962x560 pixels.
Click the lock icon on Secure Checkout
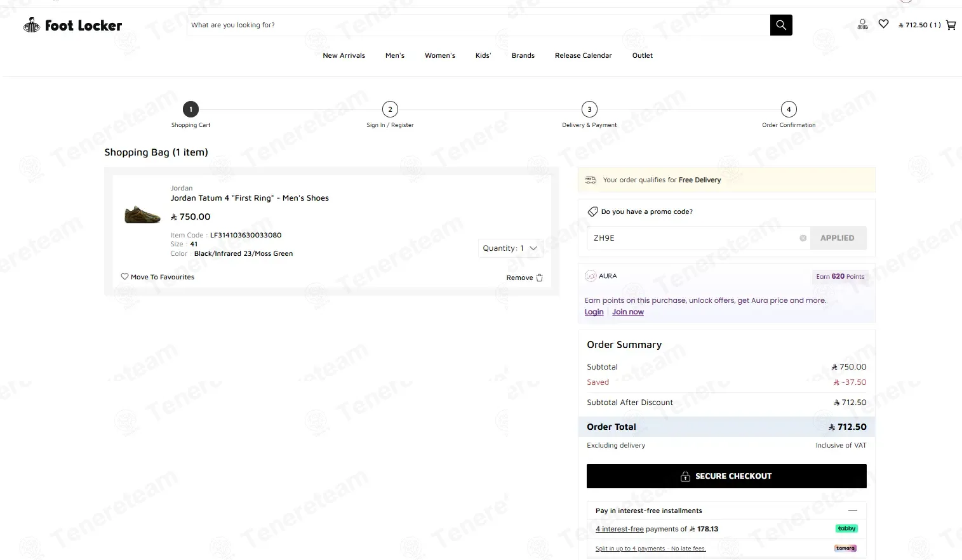(685, 476)
